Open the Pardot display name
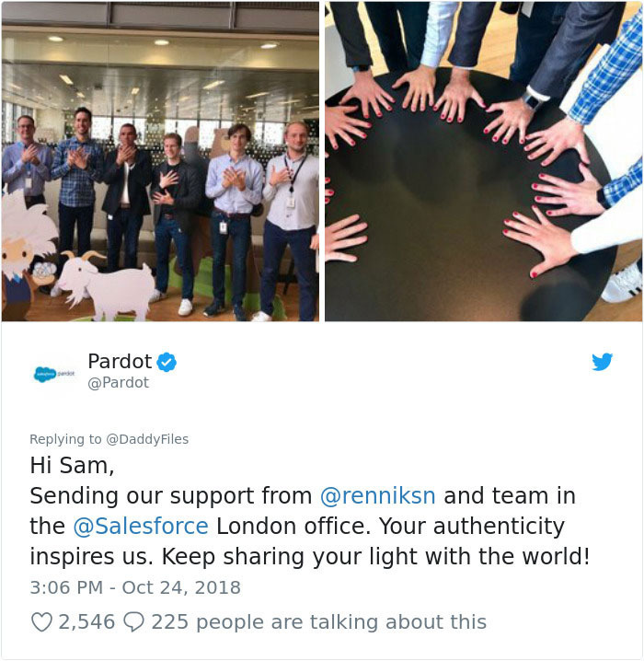 click(120, 361)
